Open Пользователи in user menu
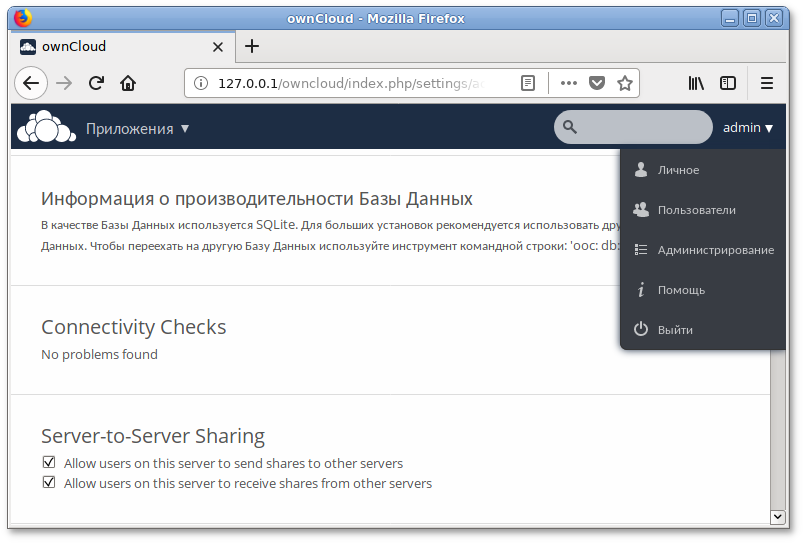The width and height of the screenshot is (803, 543). [x=696, y=210]
